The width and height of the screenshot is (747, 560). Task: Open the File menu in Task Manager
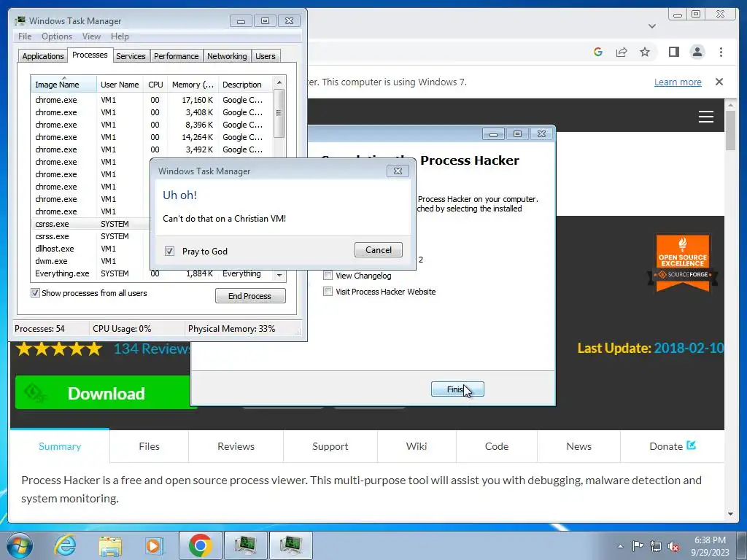point(25,36)
